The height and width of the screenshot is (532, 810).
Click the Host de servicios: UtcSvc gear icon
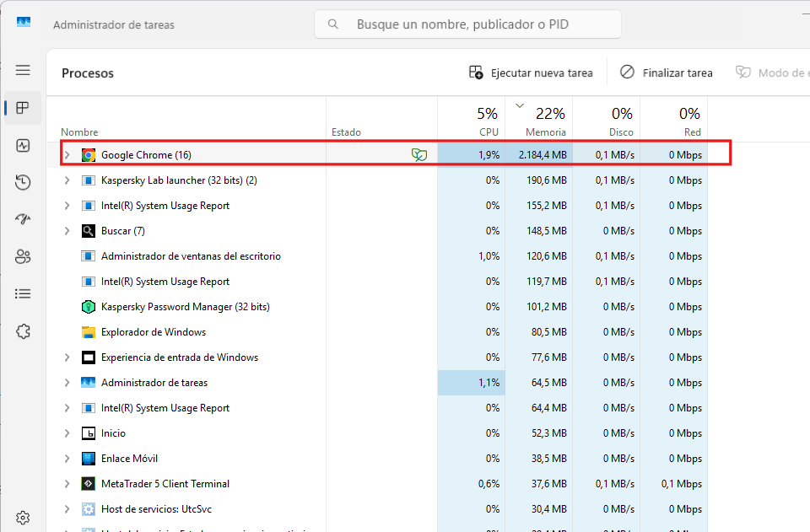(89, 508)
